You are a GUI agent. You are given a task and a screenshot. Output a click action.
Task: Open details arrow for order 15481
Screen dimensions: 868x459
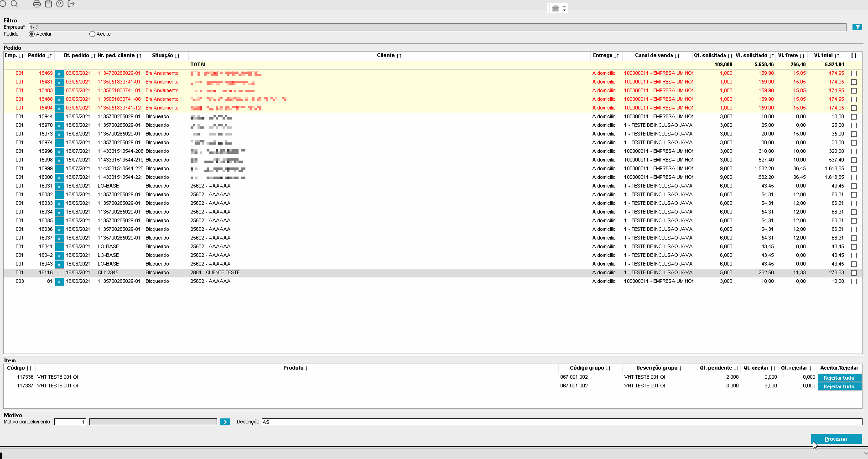(x=59, y=82)
